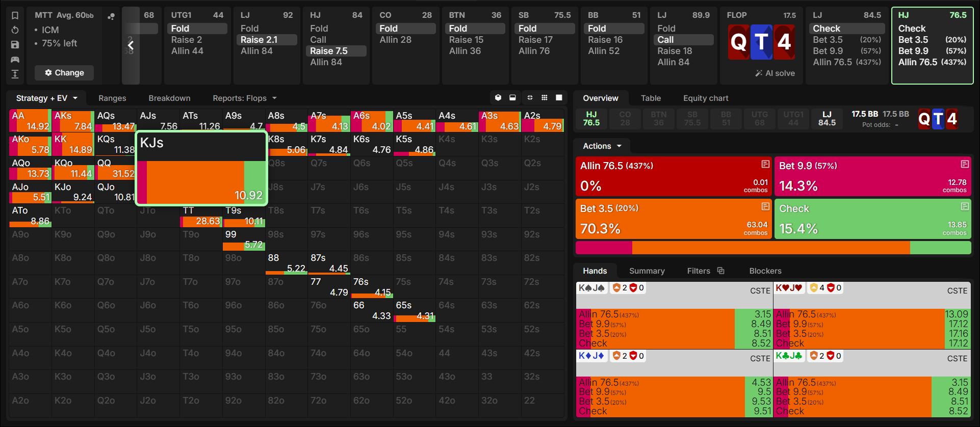Click the Change settings button
Screen dimensions: 980x427
pos(64,73)
